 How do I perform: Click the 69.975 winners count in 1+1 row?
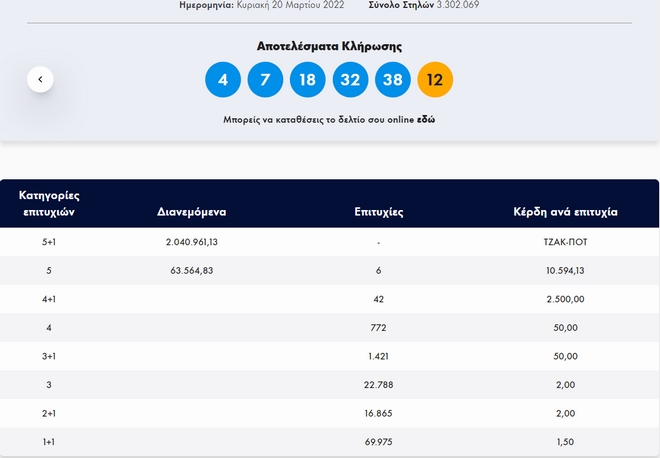coord(378,442)
